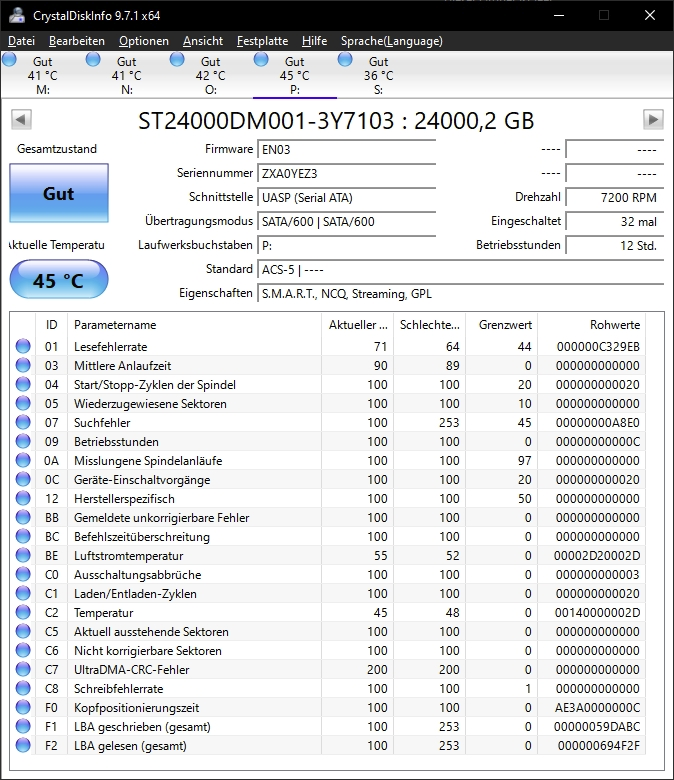Click the Schlechte... column header
Image resolution: width=674 pixels, height=780 pixels.
point(429,325)
